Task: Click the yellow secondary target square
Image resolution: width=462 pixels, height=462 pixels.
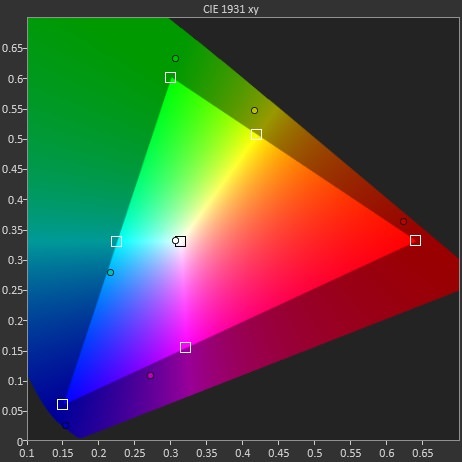Action: pos(256,134)
